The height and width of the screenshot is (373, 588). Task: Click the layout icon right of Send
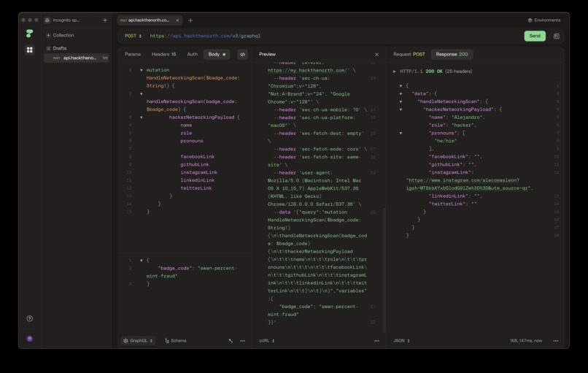coord(557,36)
